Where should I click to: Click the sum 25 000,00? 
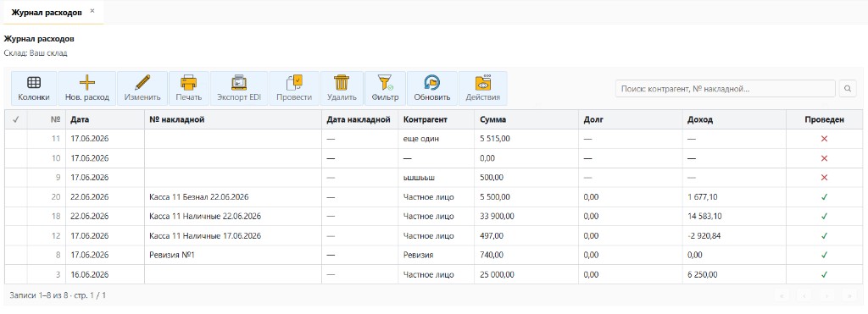497,274
